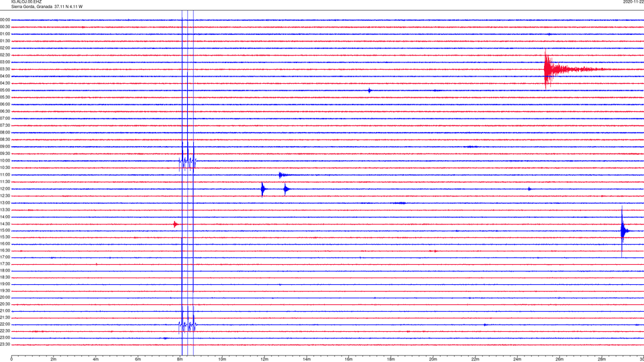Select the 24m tick label on time axis
This screenshot has height=362, width=644.
(x=517, y=359)
